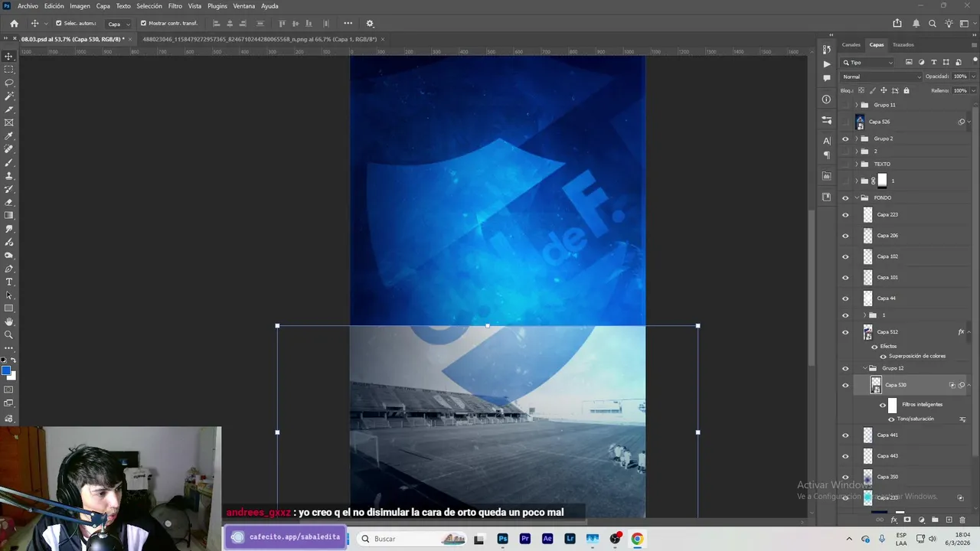Viewport: 980px width, 551px height.
Task: Select the Rectangle shape tool
Action: pyautogui.click(x=9, y=308)
